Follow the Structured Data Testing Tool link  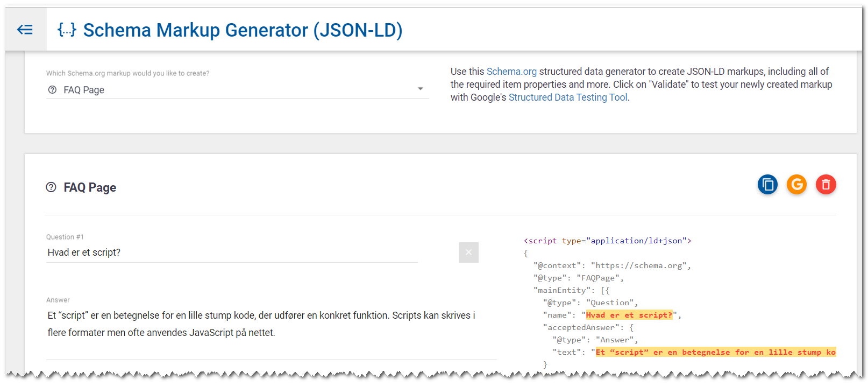pos(567,97)
